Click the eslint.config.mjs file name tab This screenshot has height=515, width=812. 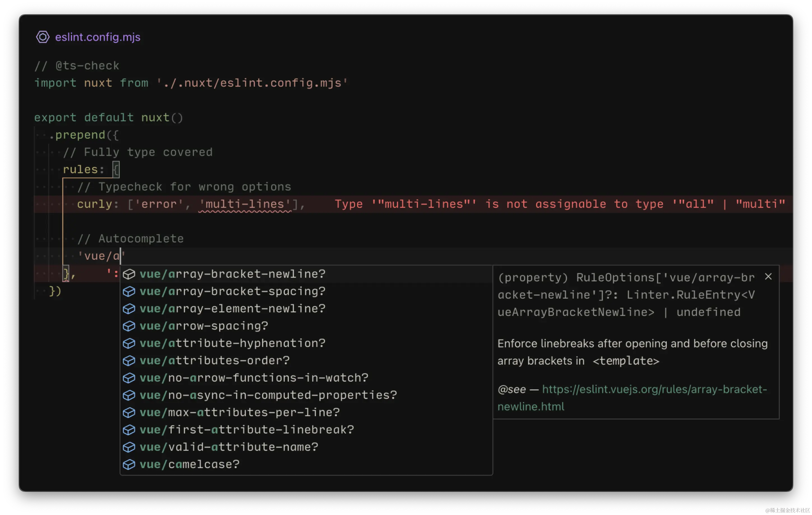pyautogui.click(x=97, y=37)
